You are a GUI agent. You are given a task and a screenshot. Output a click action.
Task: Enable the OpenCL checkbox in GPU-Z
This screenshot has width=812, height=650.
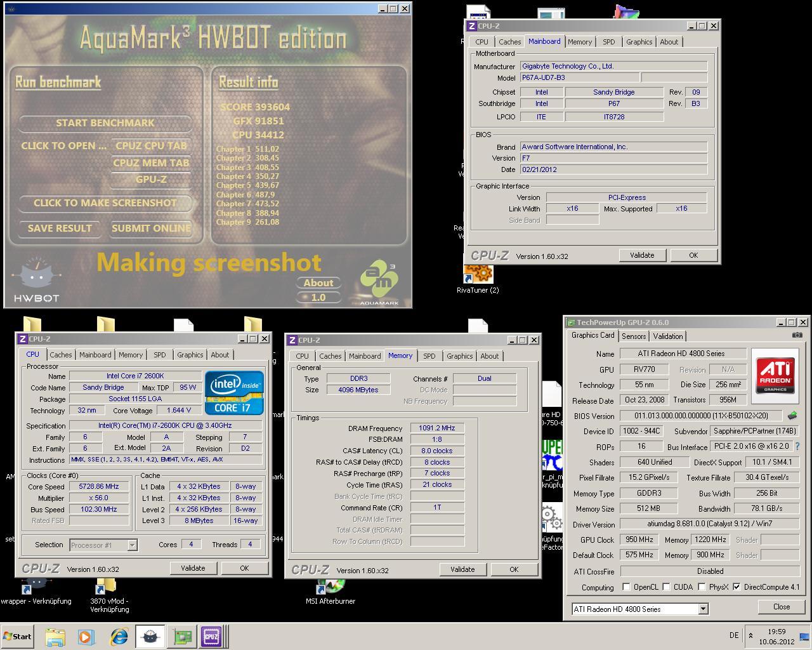pyautogui.click(x=627, y=587)
